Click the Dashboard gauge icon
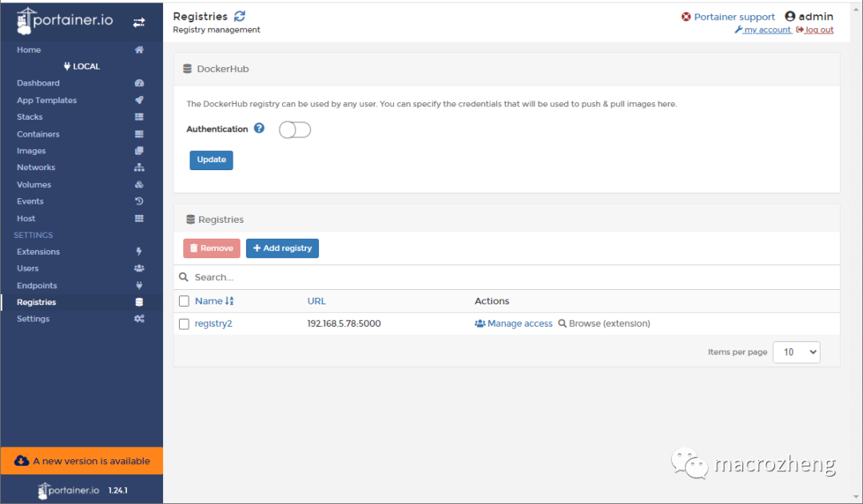 tap(139, 83)
